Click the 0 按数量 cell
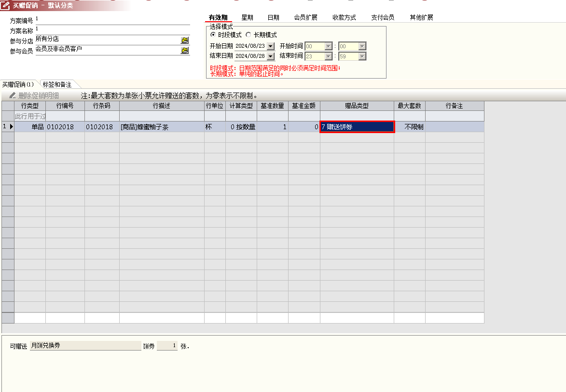 point(241,127)
